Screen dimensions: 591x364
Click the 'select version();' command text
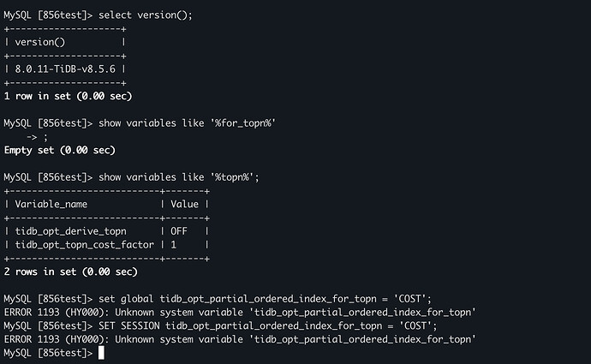click(x=146, y=15)
